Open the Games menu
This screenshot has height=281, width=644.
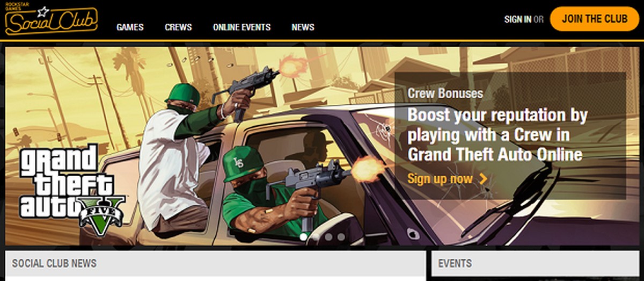click(130, 27)
